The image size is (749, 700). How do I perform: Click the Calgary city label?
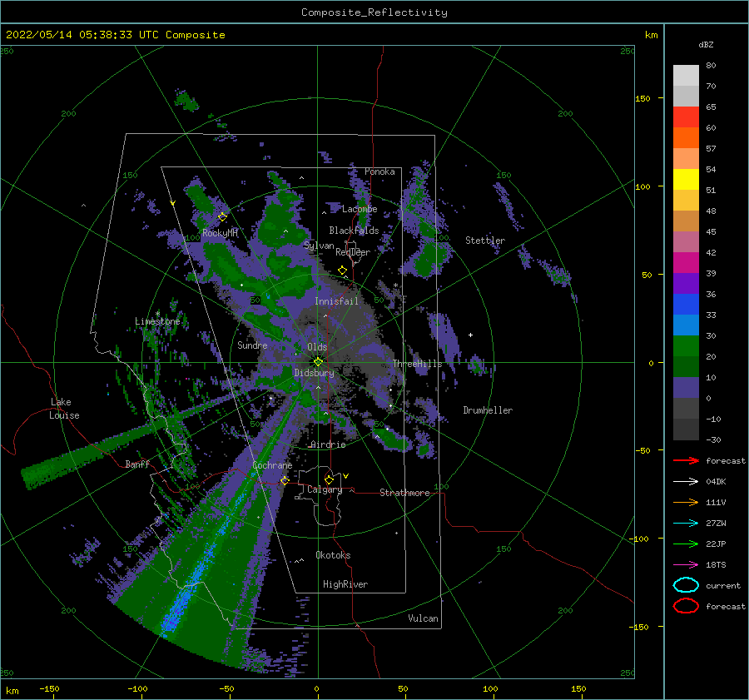[x=325, y=489]
